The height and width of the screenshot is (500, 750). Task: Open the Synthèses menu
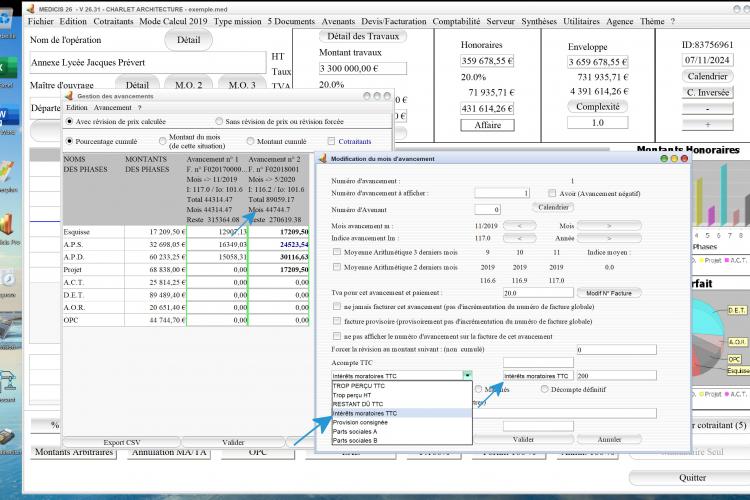click(x=539, y=22)
